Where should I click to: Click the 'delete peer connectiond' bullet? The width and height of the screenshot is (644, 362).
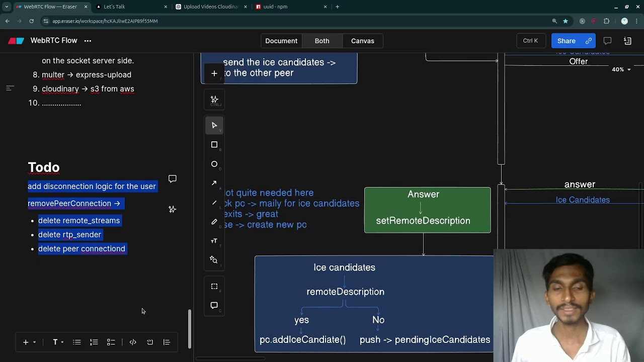82,249
